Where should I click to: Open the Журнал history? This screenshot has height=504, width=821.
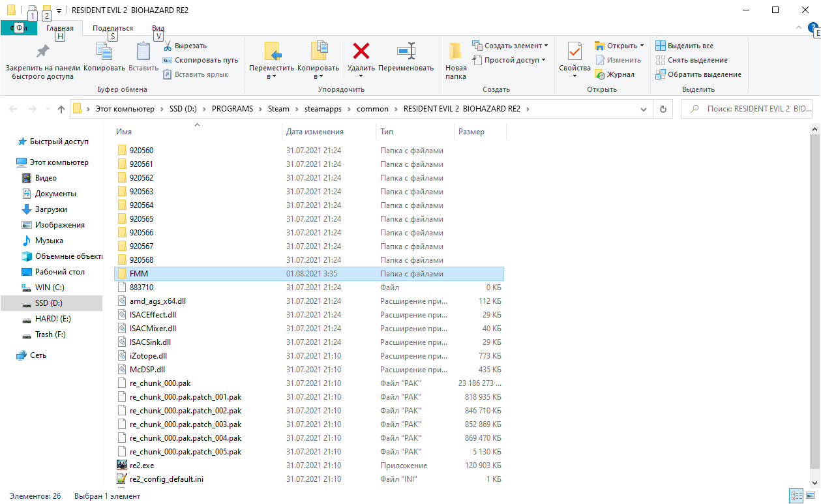(x=614, y=74)
